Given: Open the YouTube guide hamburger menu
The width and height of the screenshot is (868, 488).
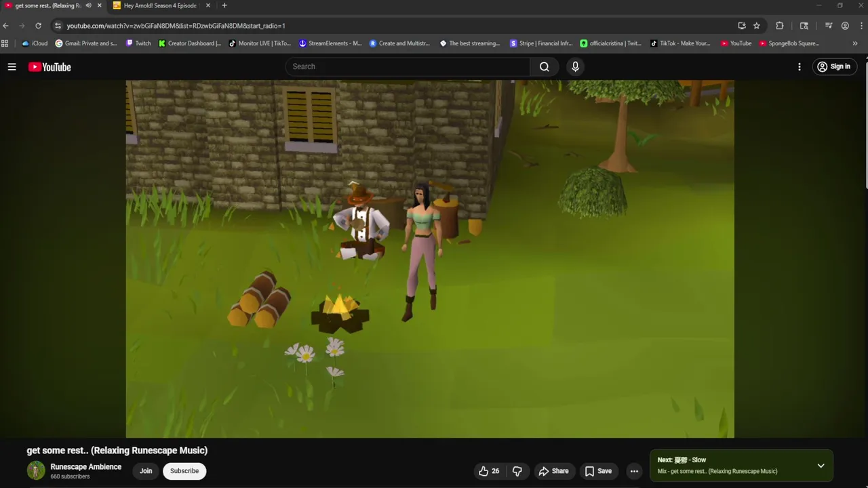Looking at the screenshot, I should coord(12,66).
